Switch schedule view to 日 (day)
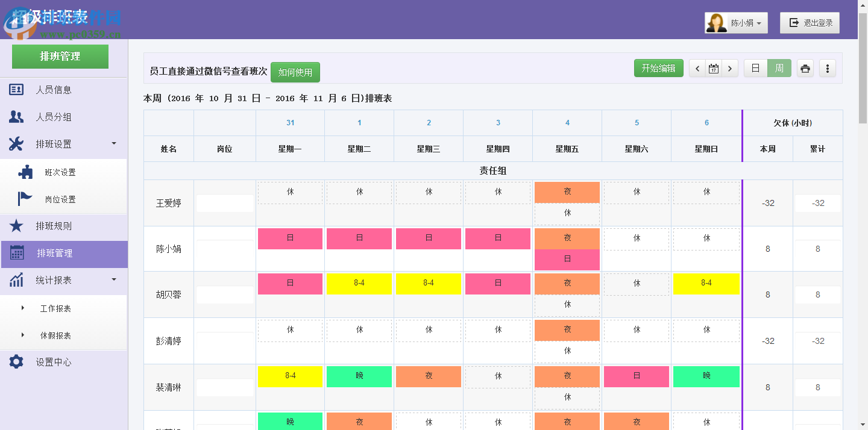Image resolution: width=868 pixels, height=430 pixels. (755, 68)
